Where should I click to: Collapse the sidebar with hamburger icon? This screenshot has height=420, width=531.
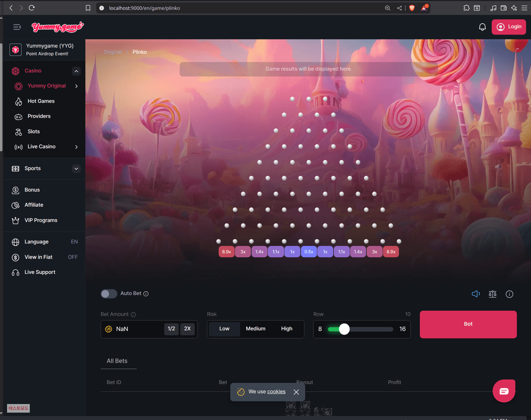click(17, 27)
